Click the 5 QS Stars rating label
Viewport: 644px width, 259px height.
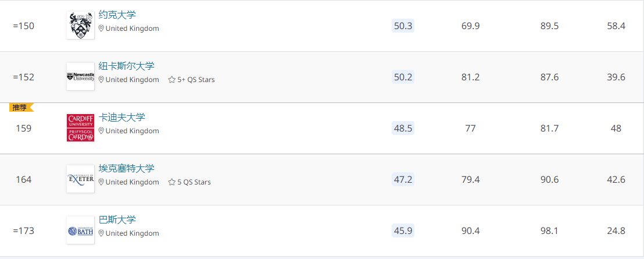pyautogui.click(x=194, y=182)
